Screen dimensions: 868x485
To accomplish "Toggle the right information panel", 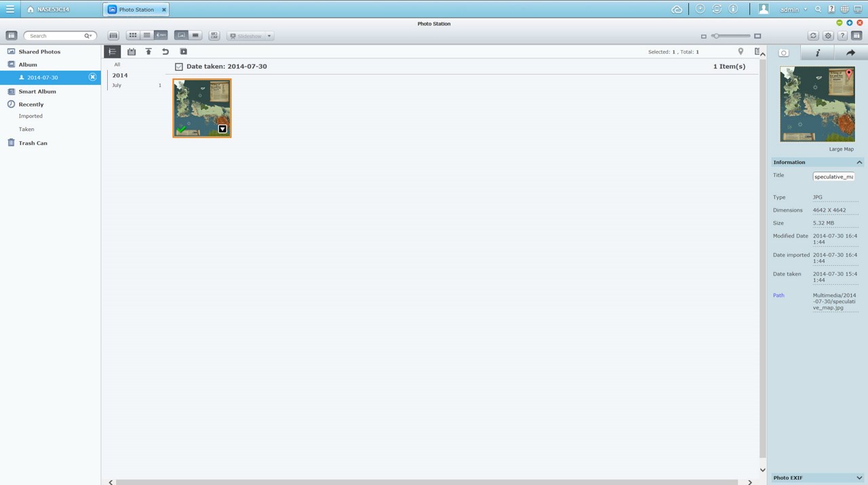I will pyautogui.click(x=856, y=35).
